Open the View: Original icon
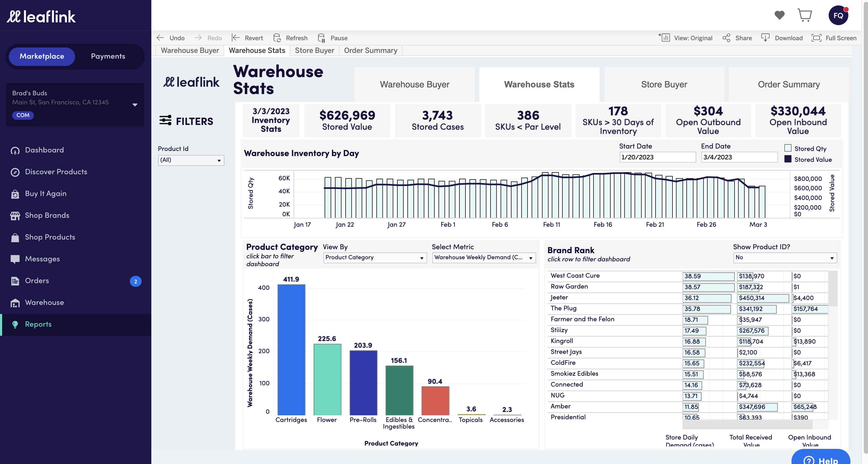The image size is (868, 464). (665, 38)
